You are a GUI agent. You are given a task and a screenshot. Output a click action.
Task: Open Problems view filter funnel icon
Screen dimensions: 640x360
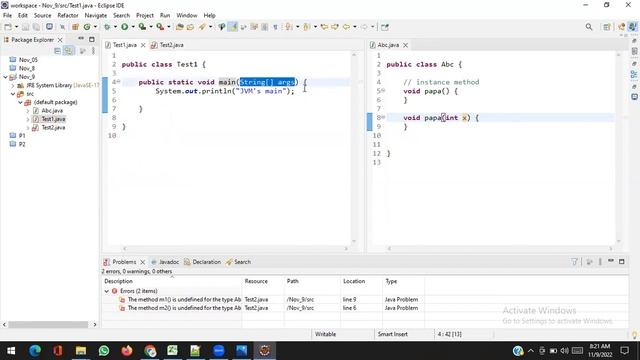click(574, 262)
